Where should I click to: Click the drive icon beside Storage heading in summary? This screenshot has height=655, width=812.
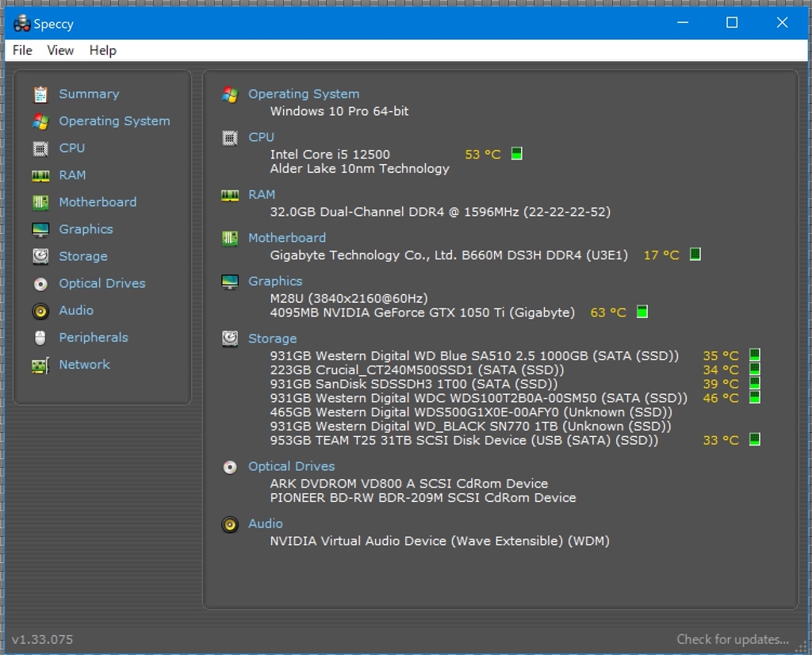coord(230,339)
